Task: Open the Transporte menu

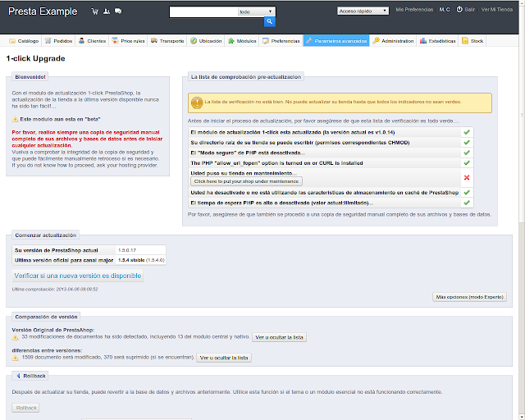Action: tap(167, 41)
